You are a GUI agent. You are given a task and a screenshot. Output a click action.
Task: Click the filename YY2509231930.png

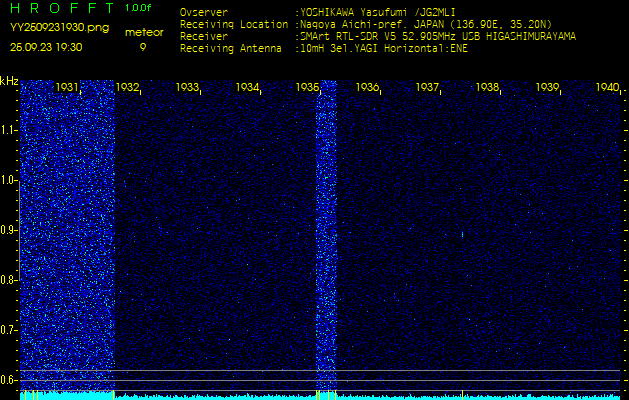(x=59, y=28)
